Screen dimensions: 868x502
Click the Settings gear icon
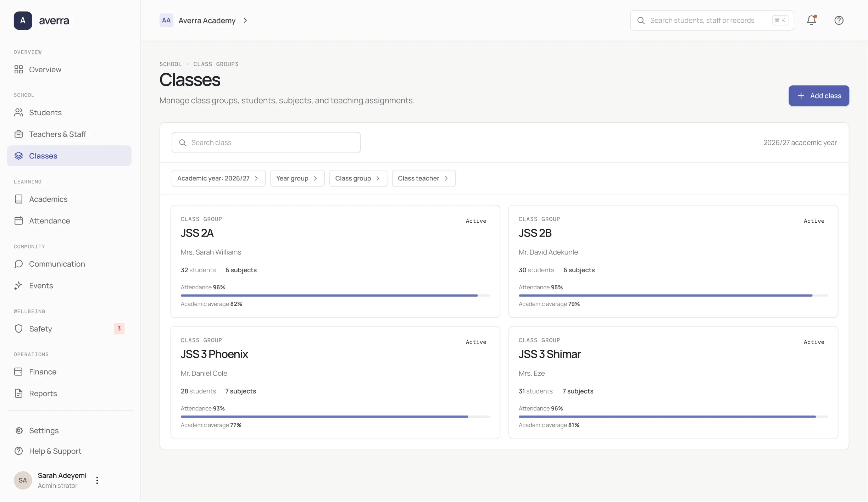(x=19, y=431)
